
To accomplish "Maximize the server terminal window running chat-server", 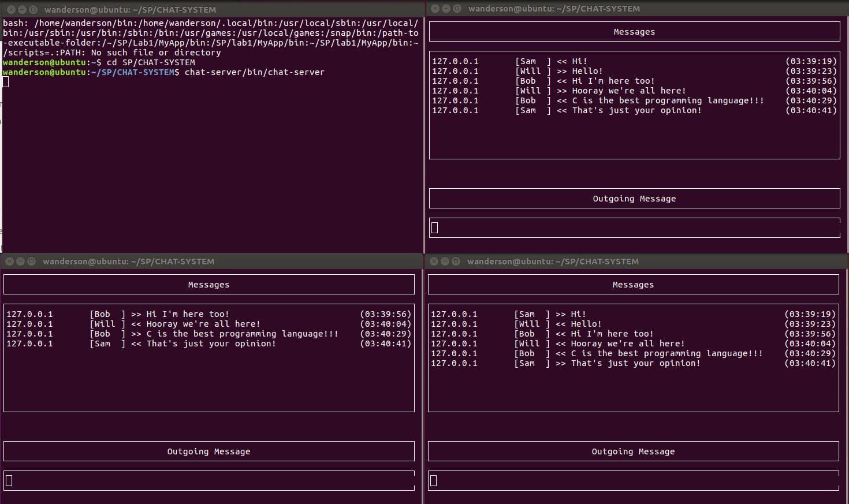I will pos(33,10).
